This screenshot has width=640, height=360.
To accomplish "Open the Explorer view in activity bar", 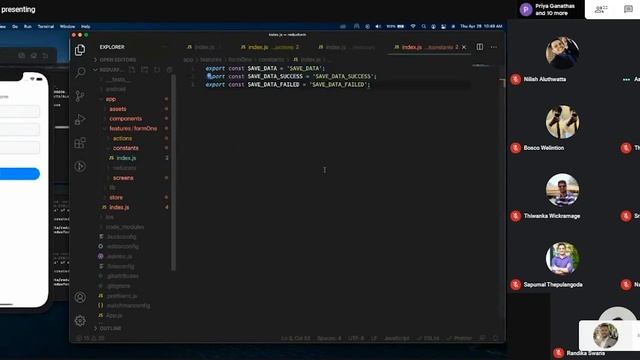I will (80, 50).
